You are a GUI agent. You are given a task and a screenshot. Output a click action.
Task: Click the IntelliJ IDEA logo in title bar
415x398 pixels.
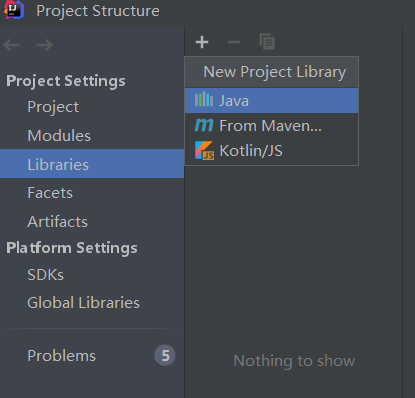14,10
